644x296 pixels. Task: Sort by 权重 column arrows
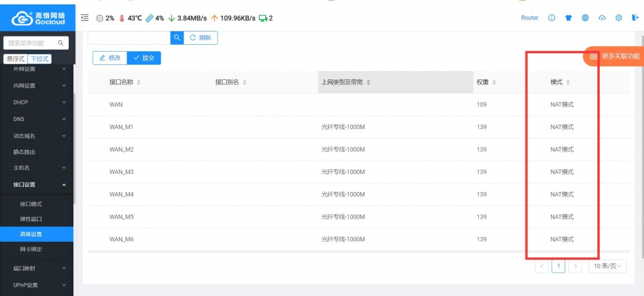tap(494, 83)
